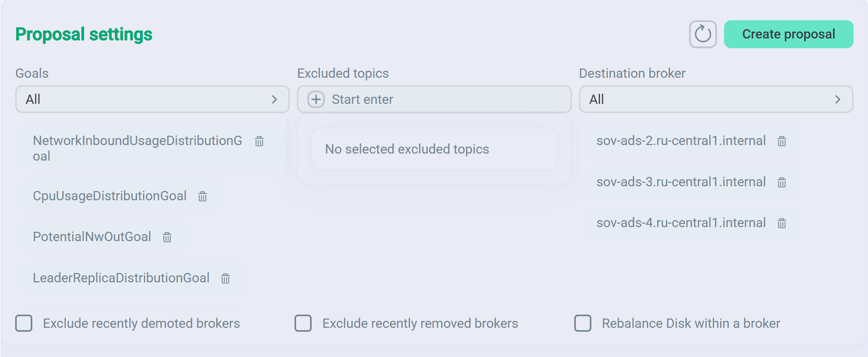Remove sov-ads-3.ru-central1.internal with trash icon

click(782, 182)
